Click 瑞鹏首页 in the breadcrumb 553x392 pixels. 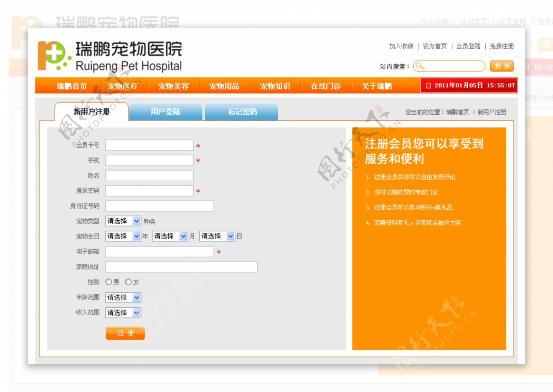click(x=458, y=112)
